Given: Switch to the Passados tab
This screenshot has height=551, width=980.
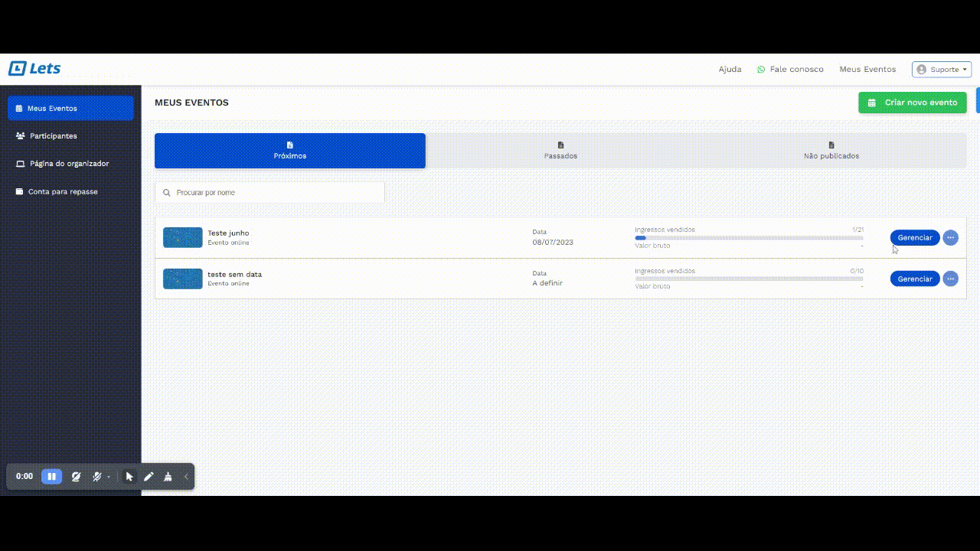Looking at the screenshot, I should (x=560, y=151).
